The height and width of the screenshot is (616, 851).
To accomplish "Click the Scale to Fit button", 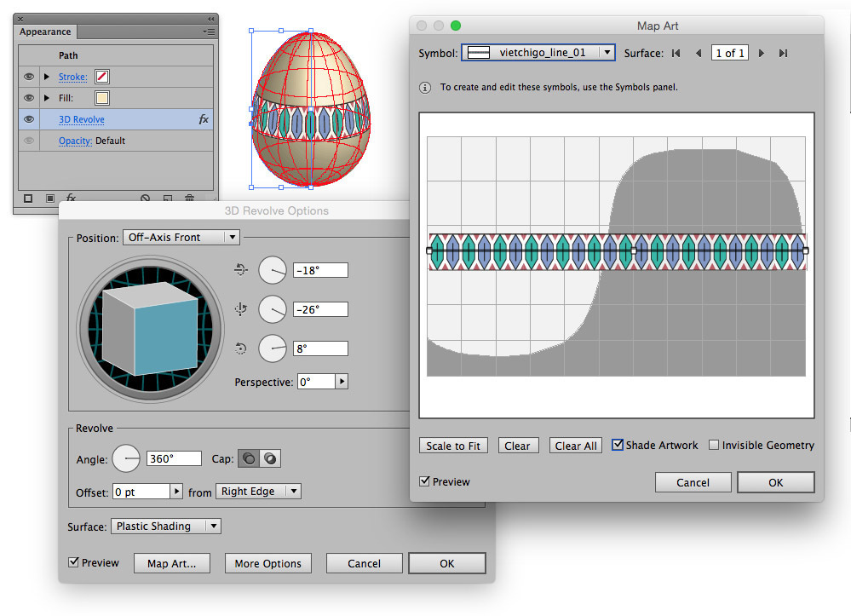I will pyautogui.click(x=453, y=446).
